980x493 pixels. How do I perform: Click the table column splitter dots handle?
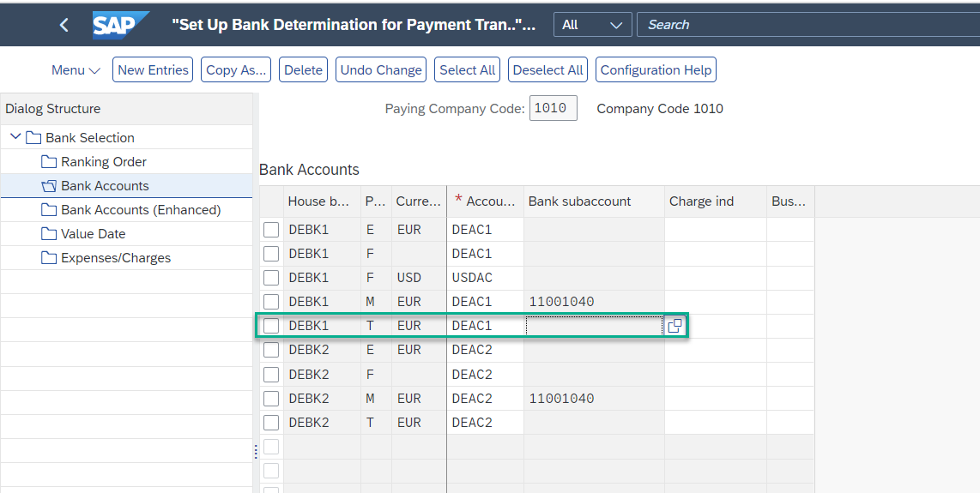256,452
